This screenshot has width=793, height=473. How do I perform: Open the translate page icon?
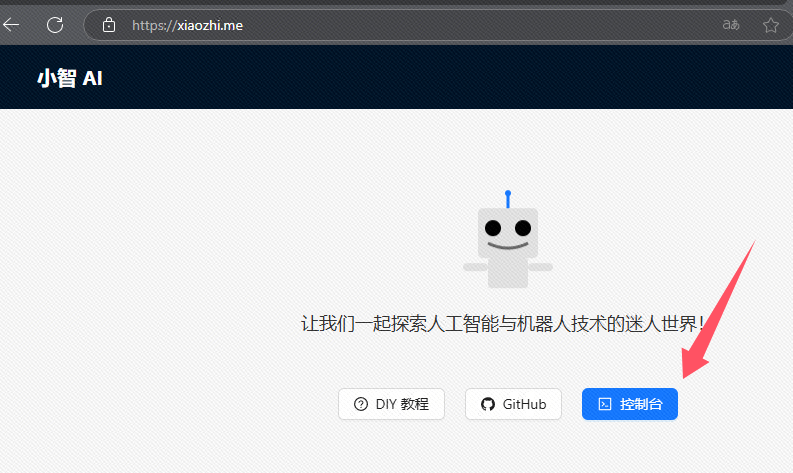point(730,24)
